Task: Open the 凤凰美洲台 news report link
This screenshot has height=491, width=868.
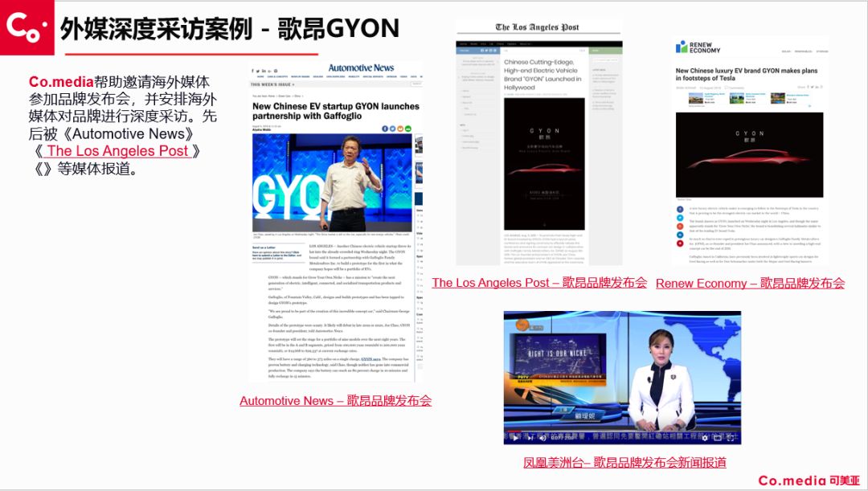Action: click(624, 462)
